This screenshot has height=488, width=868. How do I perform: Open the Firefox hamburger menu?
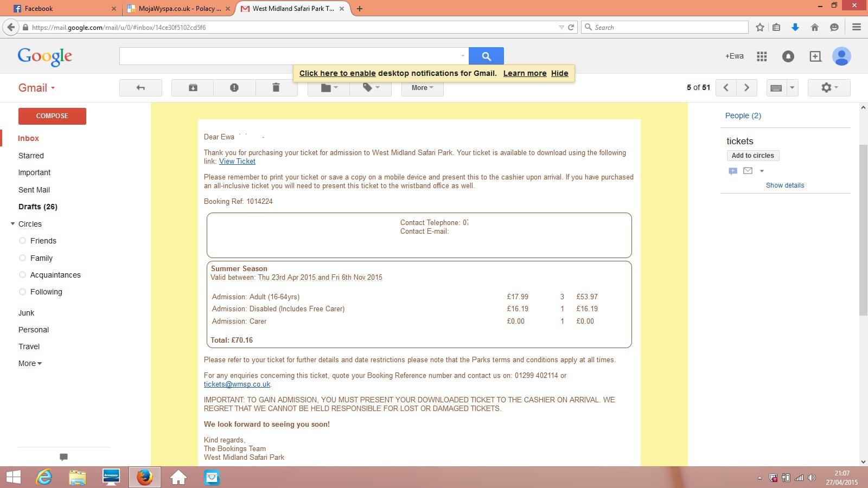pos(857,27)
